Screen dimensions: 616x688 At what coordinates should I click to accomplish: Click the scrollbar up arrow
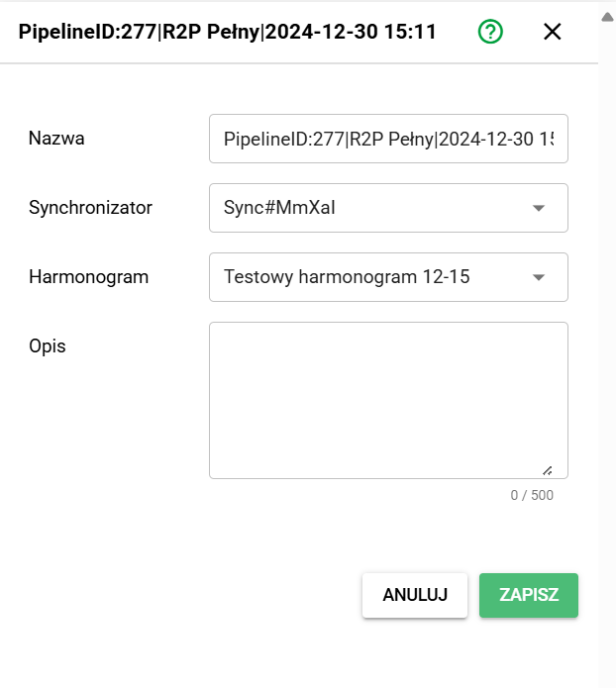pos(606,17)
